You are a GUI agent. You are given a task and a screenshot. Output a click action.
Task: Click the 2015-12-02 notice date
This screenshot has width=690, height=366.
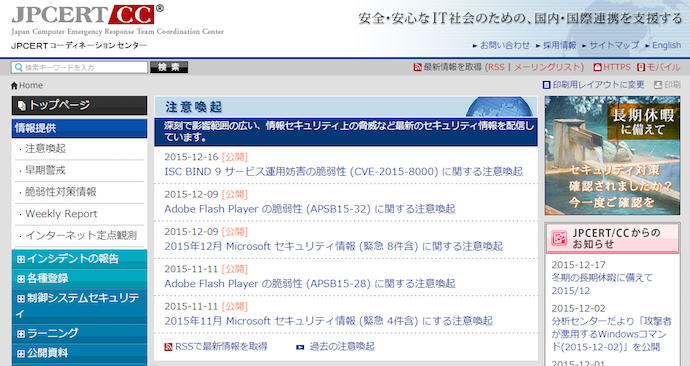(578, 308)
